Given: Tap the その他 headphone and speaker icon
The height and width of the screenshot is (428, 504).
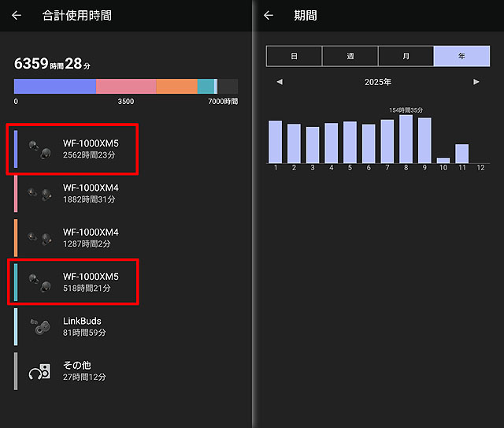Looking at the screenshot, I should [x=39, y=370].
